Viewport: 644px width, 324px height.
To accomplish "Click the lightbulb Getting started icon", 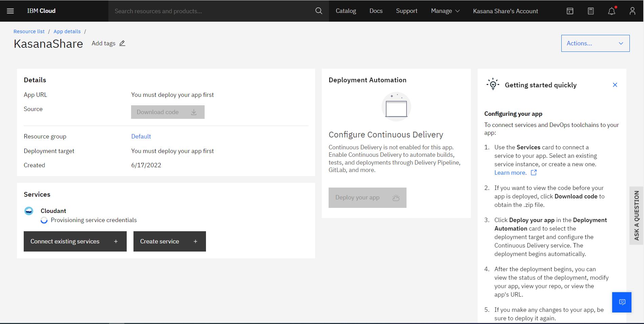I will (493, 84).
